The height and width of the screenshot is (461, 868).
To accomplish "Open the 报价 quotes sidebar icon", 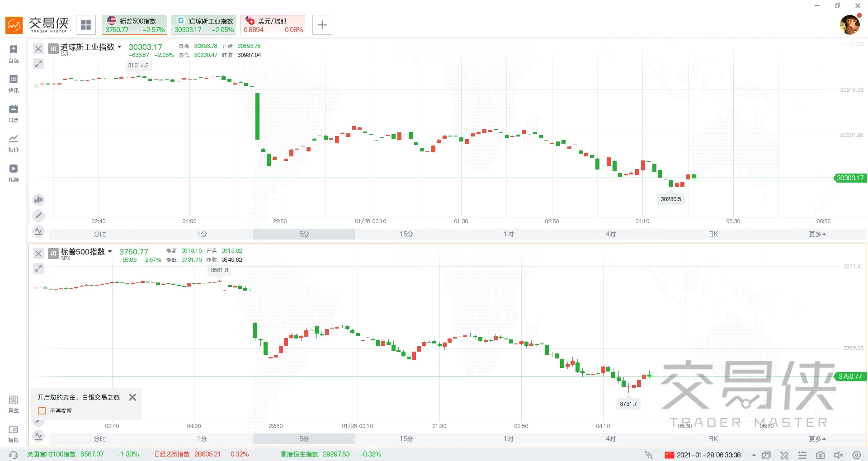I will tap(14, 143).
